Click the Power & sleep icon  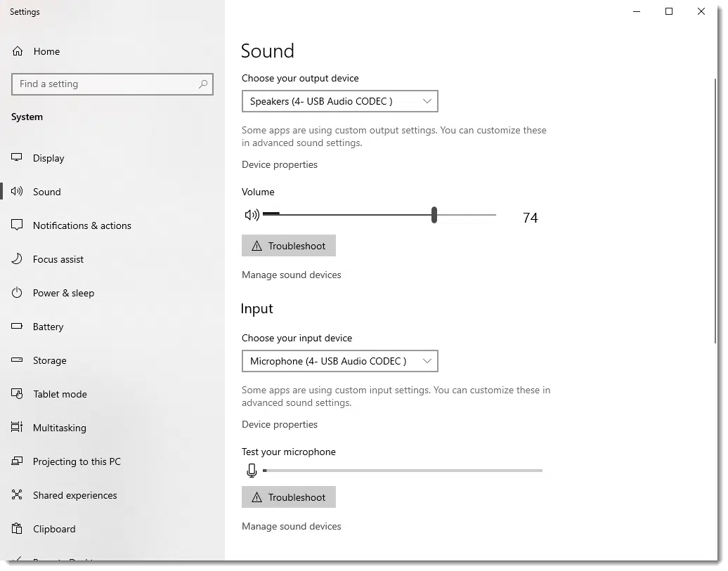click(x=17, y=292)
